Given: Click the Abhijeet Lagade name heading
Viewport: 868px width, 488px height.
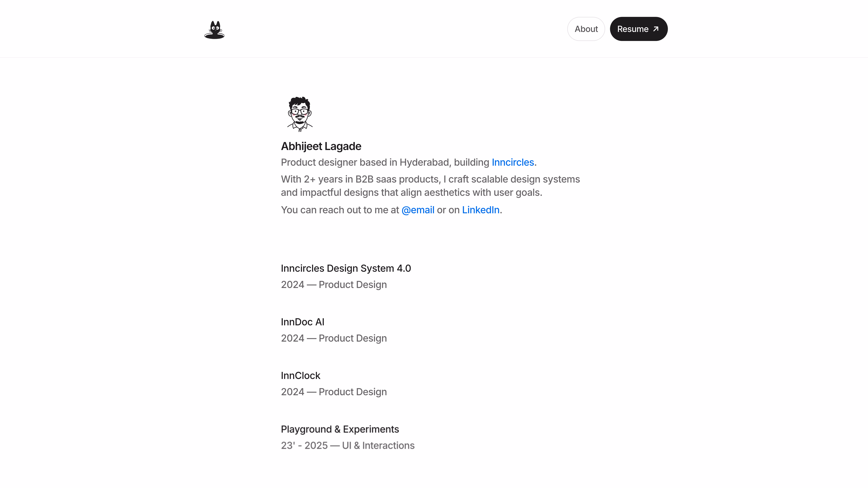Looking at the screenshot, I should pos(321,146).
